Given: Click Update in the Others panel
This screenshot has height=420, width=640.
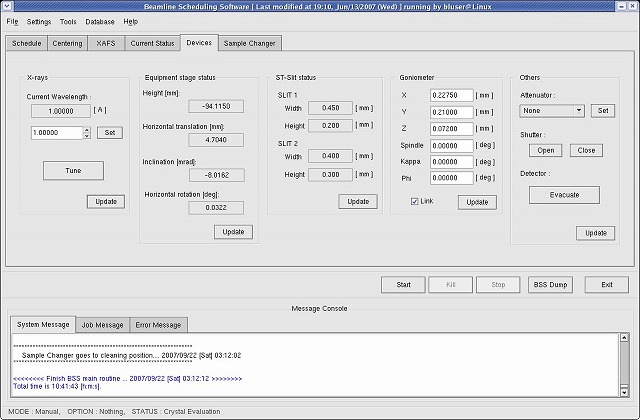Looking at the screenshot, I should click(x=596, y=233).
